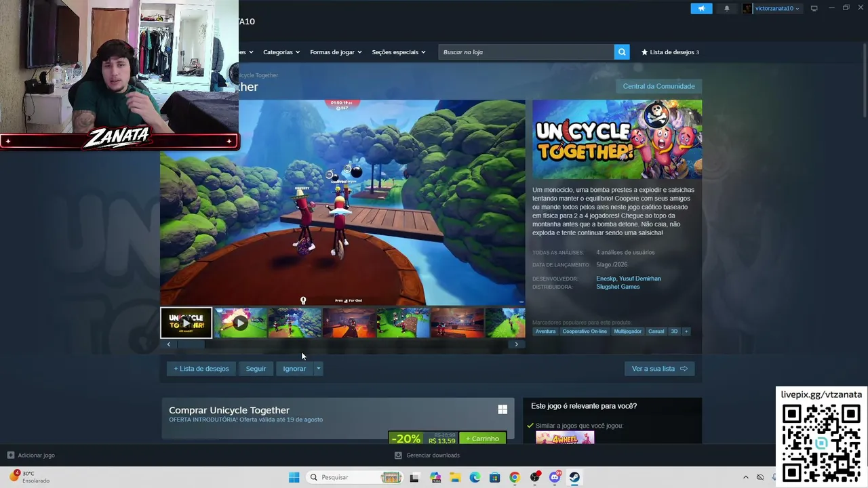Click the megaphone announcements button
868x488 pixels.
(702, 8)
